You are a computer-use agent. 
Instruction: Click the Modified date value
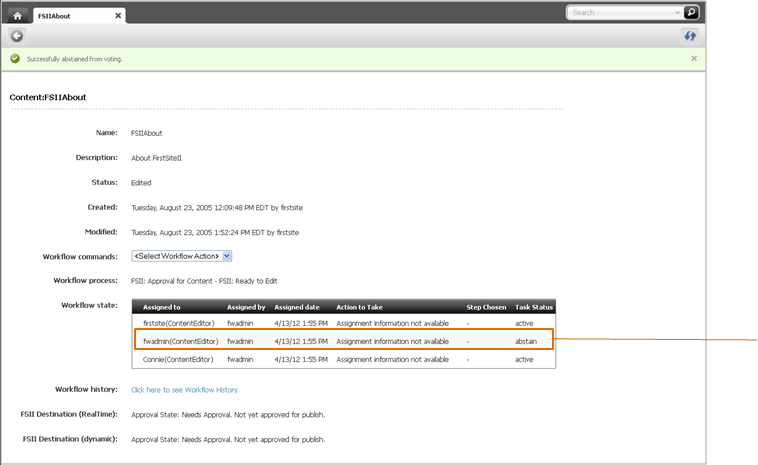tap(215, 232)
